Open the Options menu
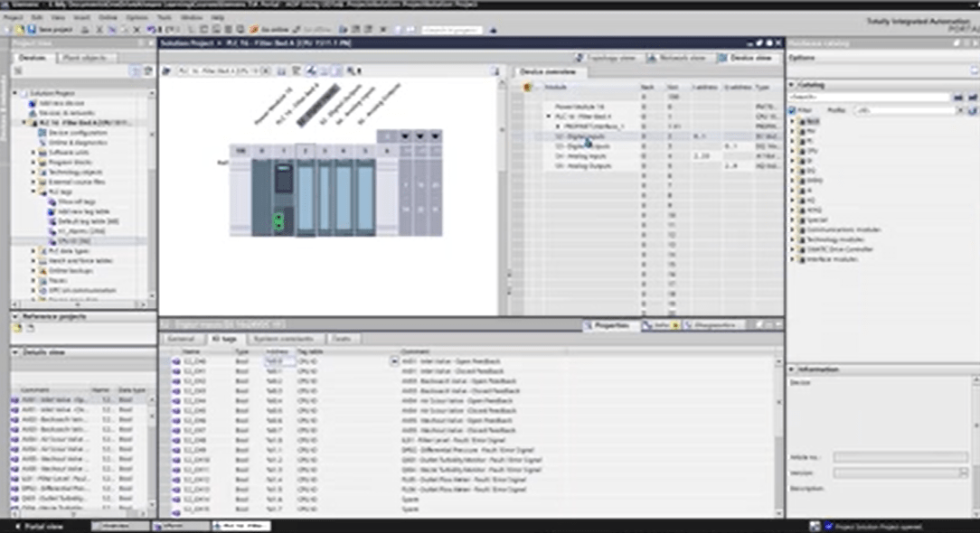Viewport: 980px width, 533px height. 137,17
